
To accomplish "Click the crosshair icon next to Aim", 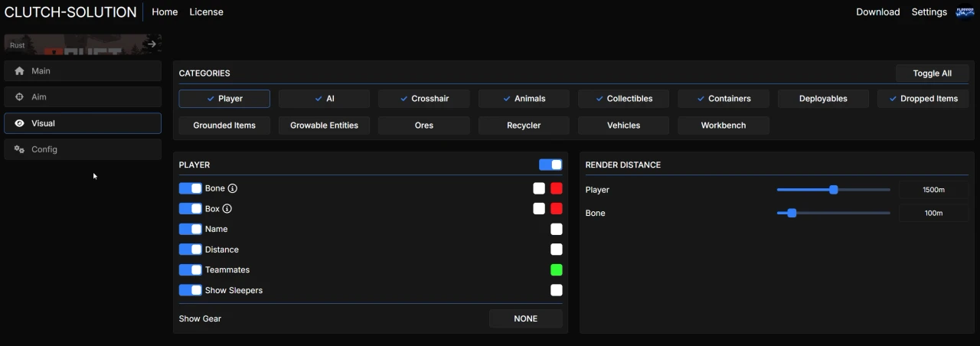I will point(20,97).
